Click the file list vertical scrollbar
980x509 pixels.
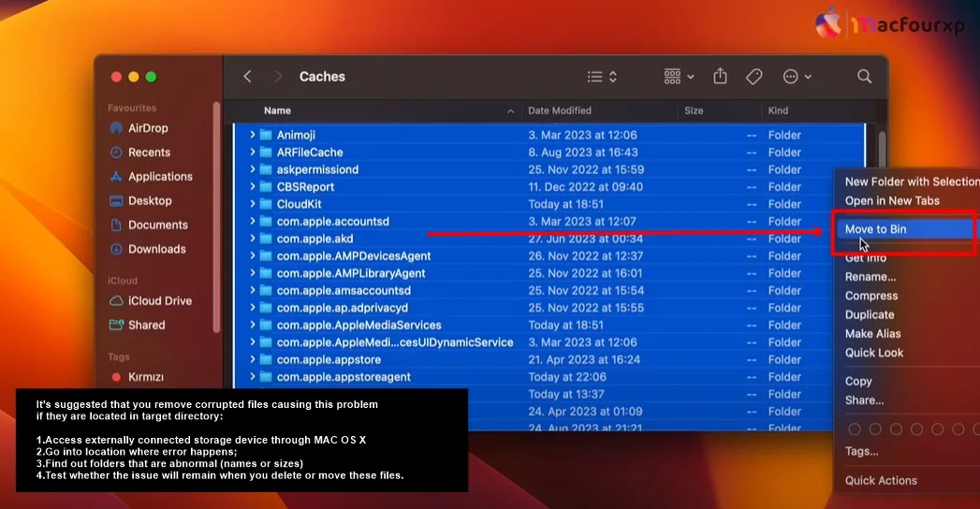(882, 150)
